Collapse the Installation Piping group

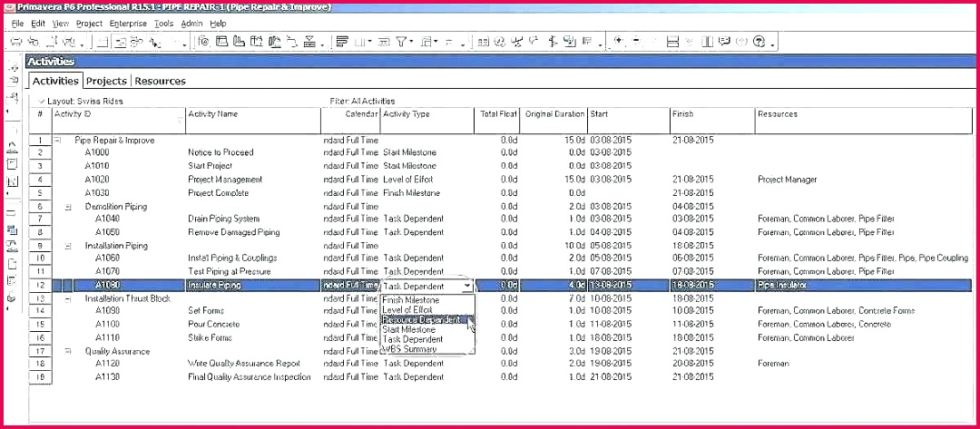click(x=68, y=246)
